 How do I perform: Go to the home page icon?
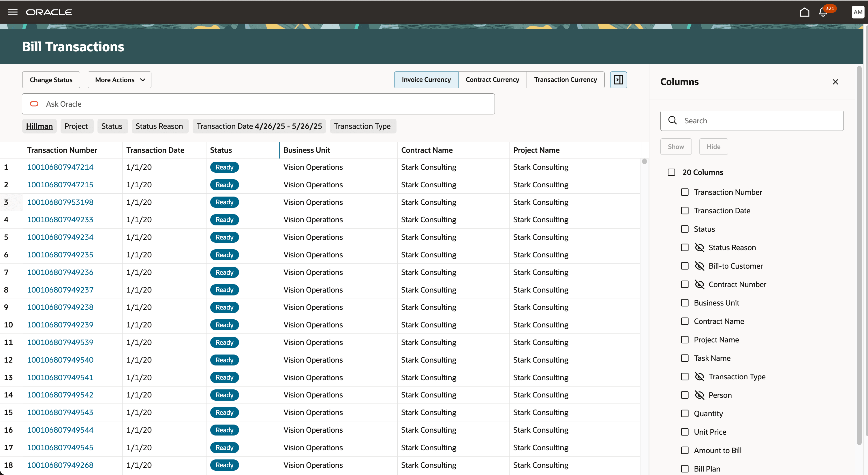coord(804,12)
